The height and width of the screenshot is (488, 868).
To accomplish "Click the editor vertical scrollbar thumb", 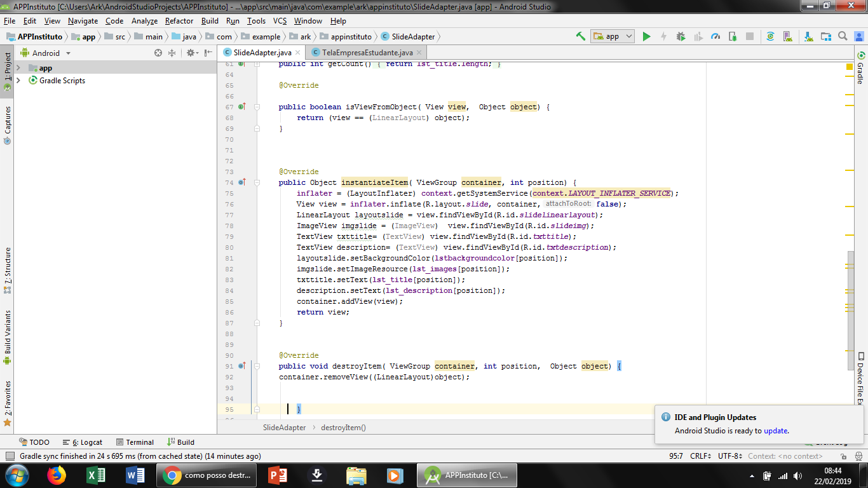I will [x=850, y=310].
